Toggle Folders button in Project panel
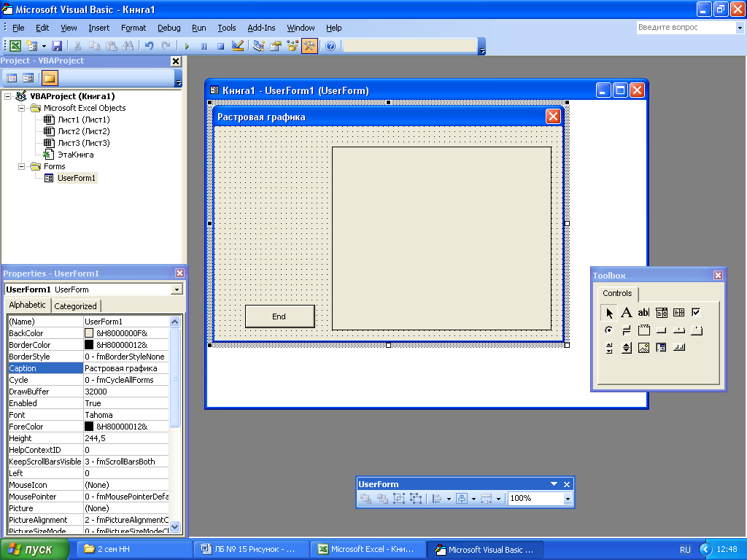Image resolution: width=747 pixels, height=560 pixels. (49, 77)
